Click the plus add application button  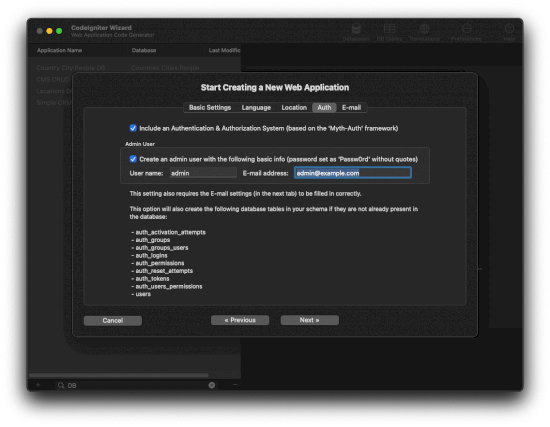pos(38,385)
